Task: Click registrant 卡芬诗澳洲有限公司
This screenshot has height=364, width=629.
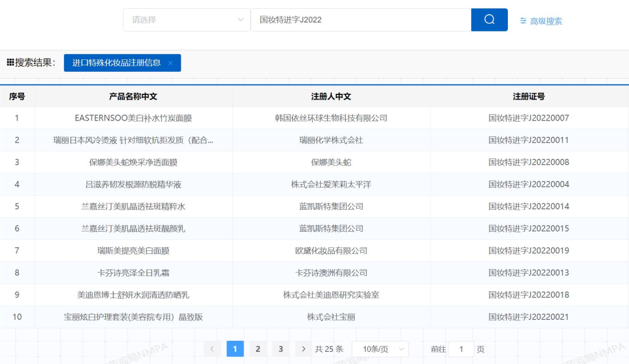Action: click(x=331, y=273)
